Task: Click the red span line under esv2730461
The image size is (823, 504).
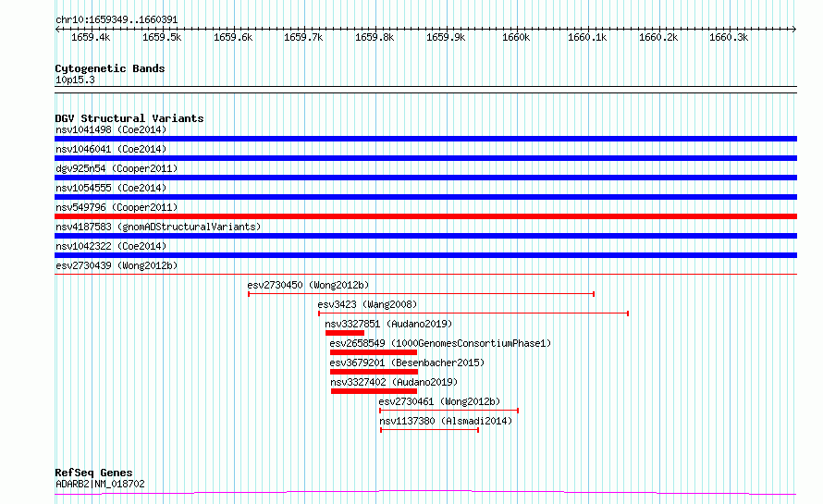Action: [448, 411]
